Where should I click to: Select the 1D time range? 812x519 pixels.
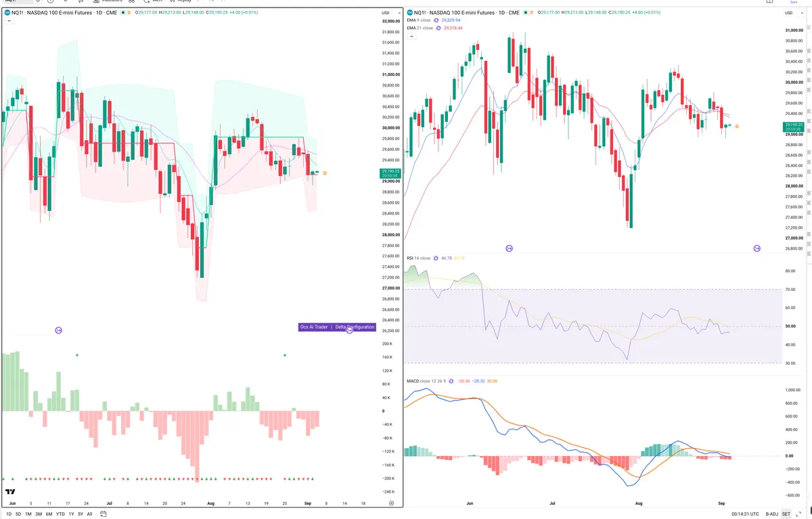pos(9,514)
